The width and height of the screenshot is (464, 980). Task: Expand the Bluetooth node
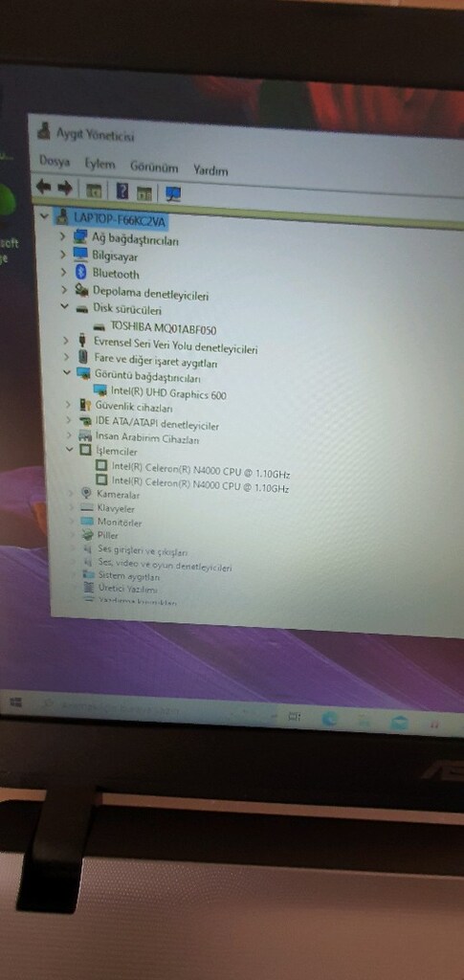click(x=63, y=272)
